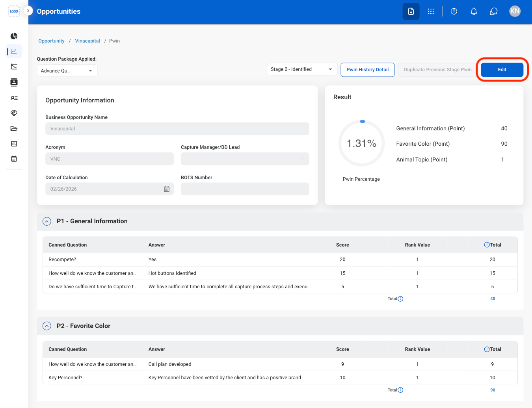Open the handshake sidebar icon

tap(14, 113)
